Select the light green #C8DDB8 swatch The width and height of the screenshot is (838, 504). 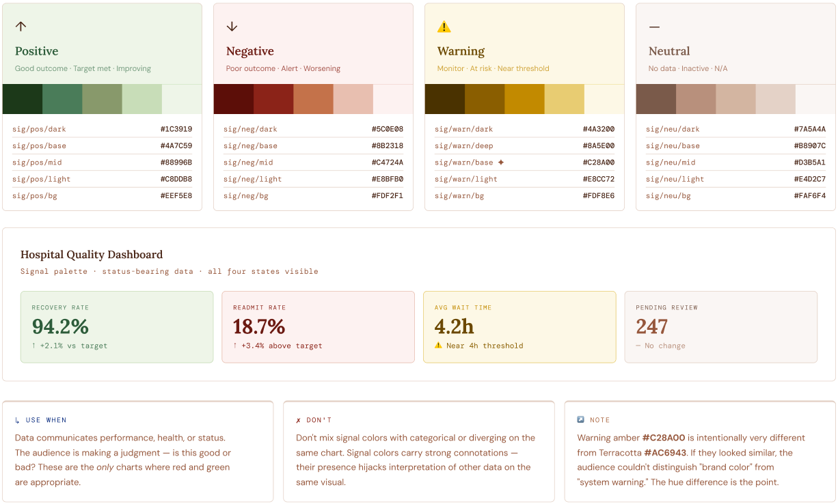(x=142, y=99)
